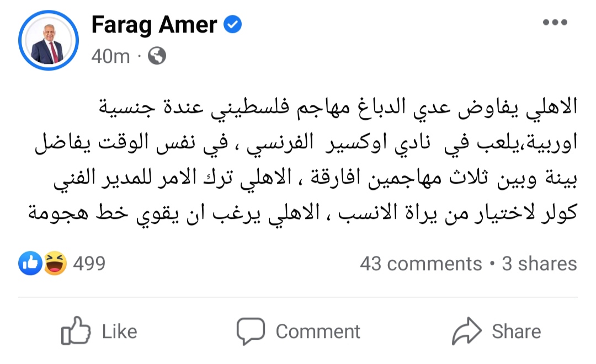Viewport: 596px width, 364px height.
Task: Click the blue verified badge next to Farag Amer
Action: click(x=233, y=24)
